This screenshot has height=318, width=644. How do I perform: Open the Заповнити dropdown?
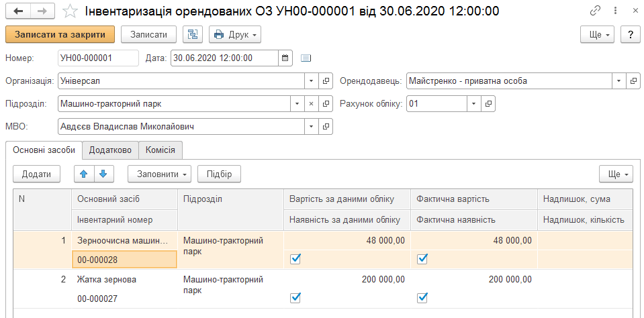tap(159, 174)
